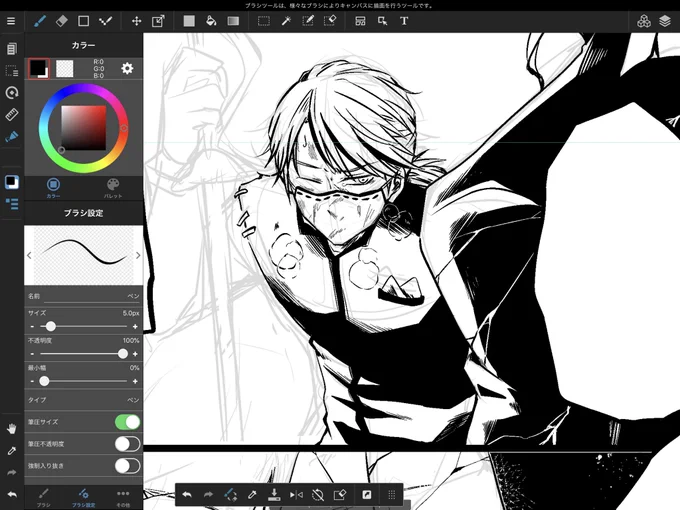Disable the 筆圧サイズ pressure size toggle
680x510 pixels.
pyautogui.click(x=128, y=422)
